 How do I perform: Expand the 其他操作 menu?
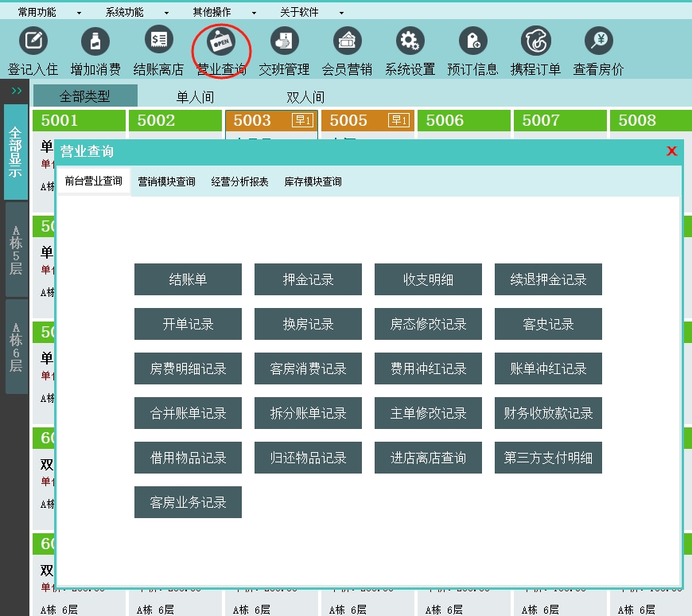pos(224,13)
